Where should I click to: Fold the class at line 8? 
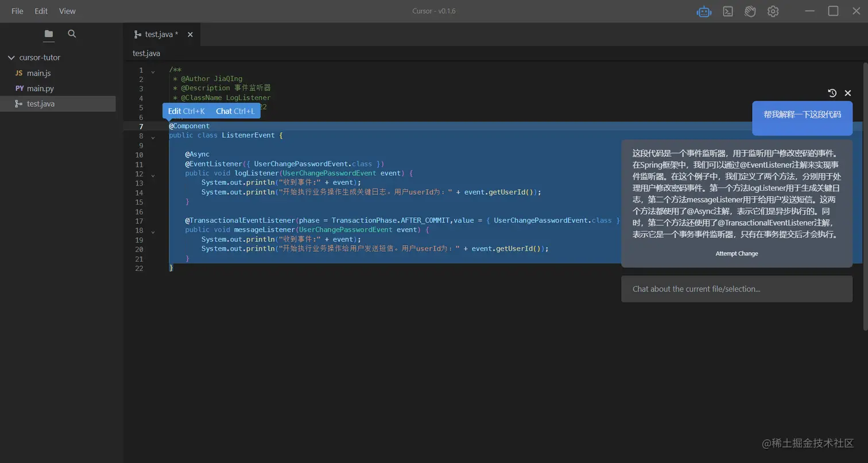click(153, 137)
